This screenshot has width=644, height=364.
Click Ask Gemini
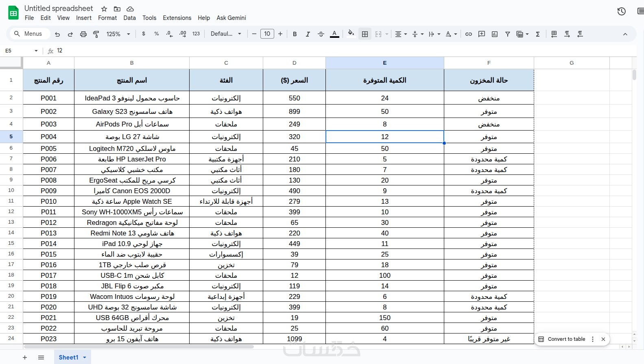231,18
